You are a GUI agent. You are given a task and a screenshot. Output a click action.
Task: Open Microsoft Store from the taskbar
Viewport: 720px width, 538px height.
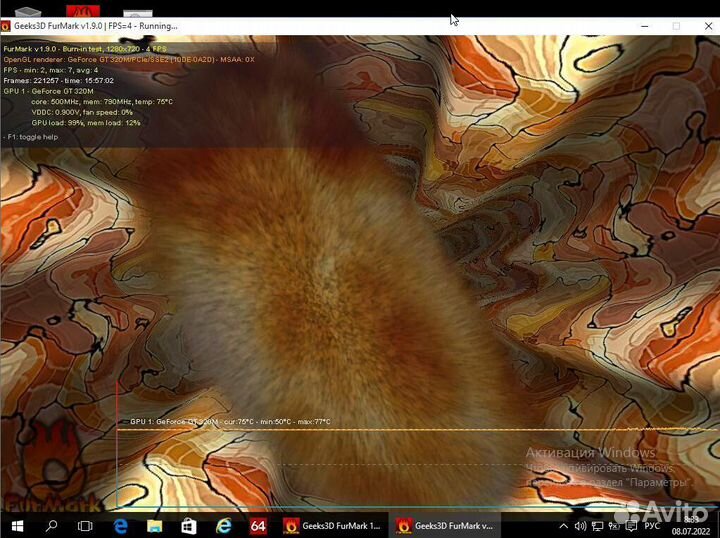point(189,525)
